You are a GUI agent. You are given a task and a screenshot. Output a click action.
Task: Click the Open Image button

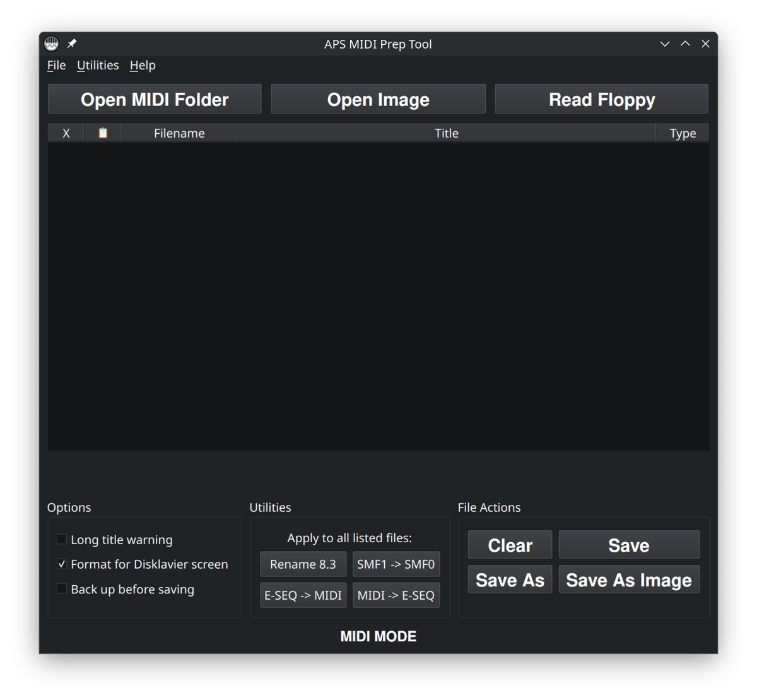378,100
